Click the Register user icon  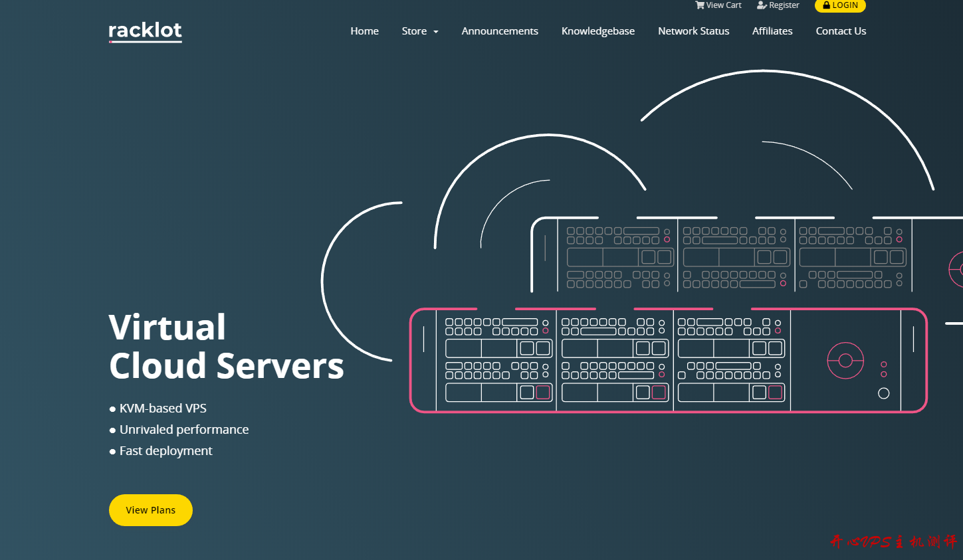point(762,5)
